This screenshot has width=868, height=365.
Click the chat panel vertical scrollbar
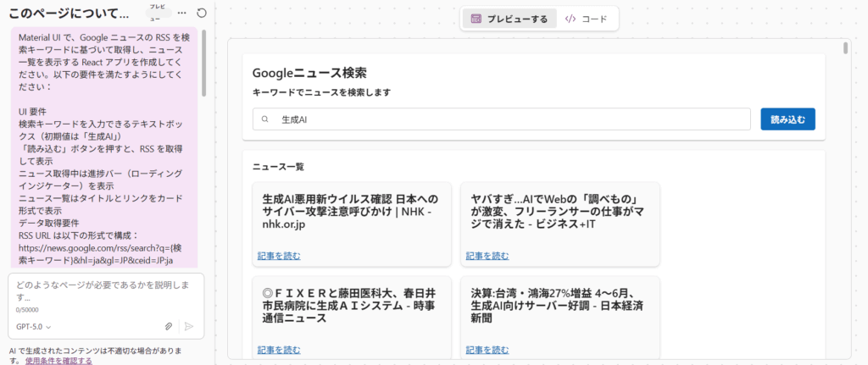click(203, 64)
